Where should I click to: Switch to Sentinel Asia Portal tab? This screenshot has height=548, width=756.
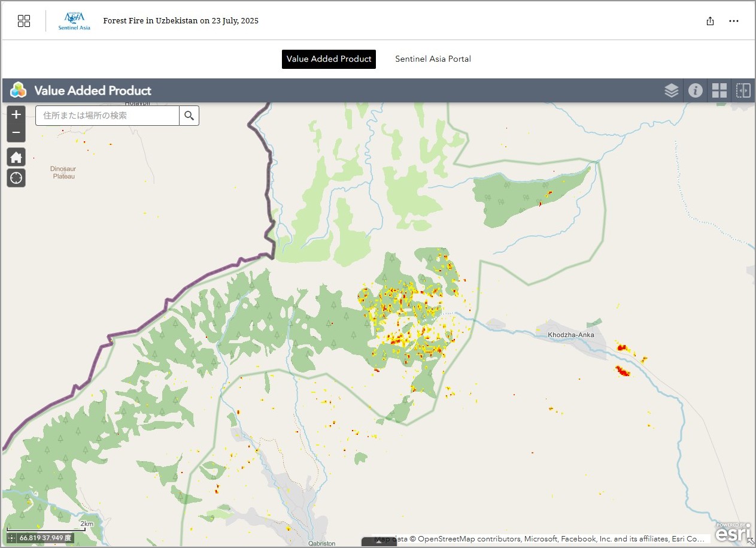coord(433,59)
